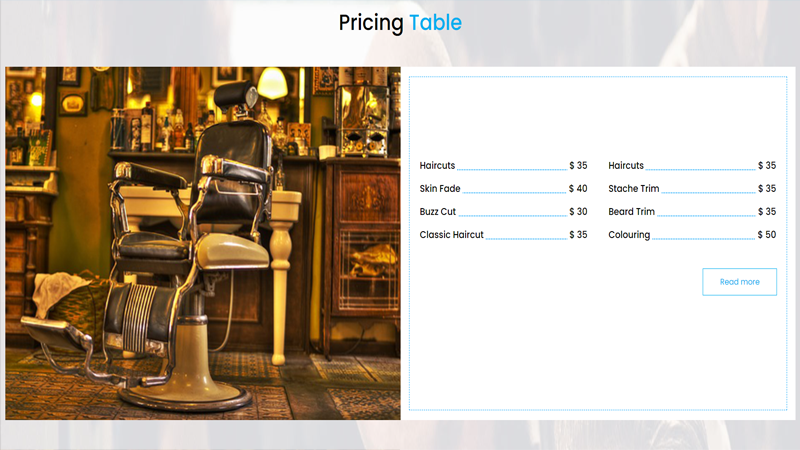Viewport: 800px width, 450px height.
Task: Select the Pricing Table heading
Action: [x=400, y=23]
